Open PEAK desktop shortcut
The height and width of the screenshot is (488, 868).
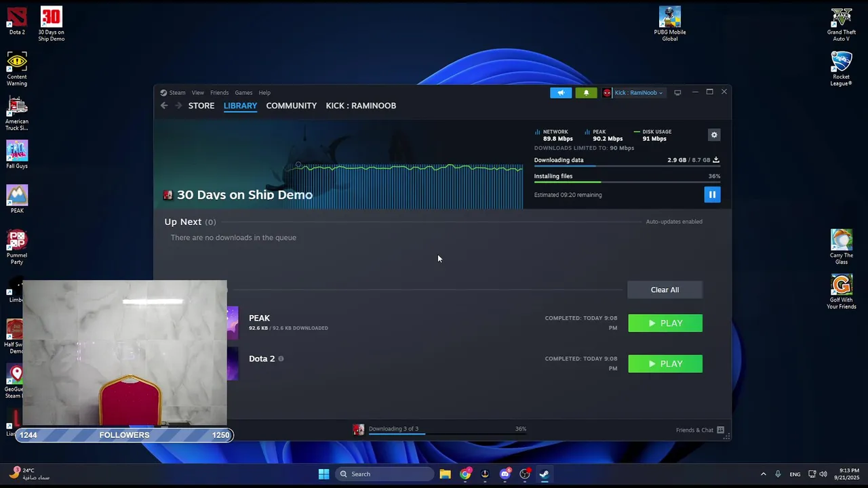coord(17,199)
